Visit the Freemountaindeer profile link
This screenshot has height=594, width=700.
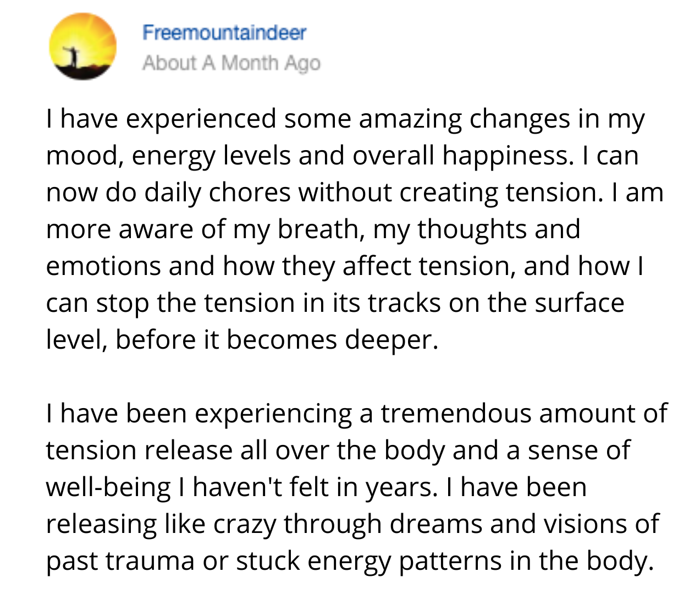(224, 32)
